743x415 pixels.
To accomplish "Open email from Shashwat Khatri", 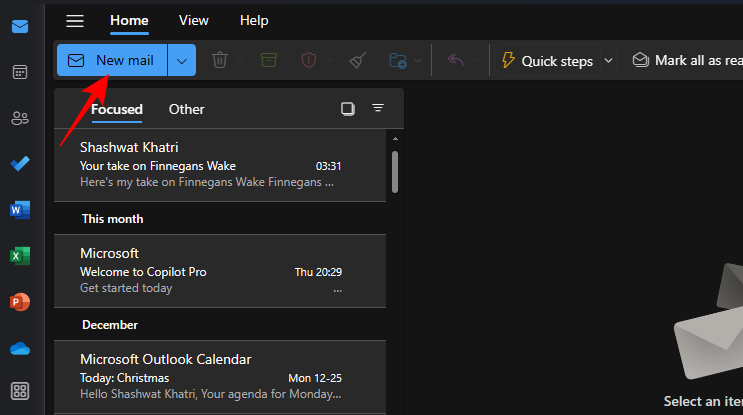I will point(220,165).
